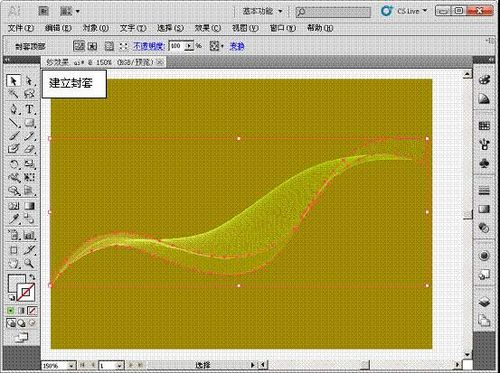The width and height of the screenshot is (500, 373).
Task: Choose the Line Segment tool
Action: (13, 123)
